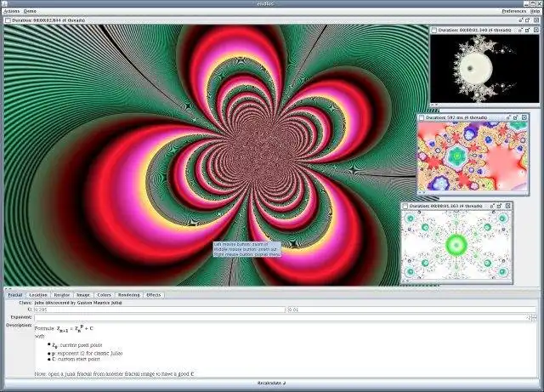Collapse main fractal pane using divider arrows
The image size is (544, 392).
[x=8, y=288]
